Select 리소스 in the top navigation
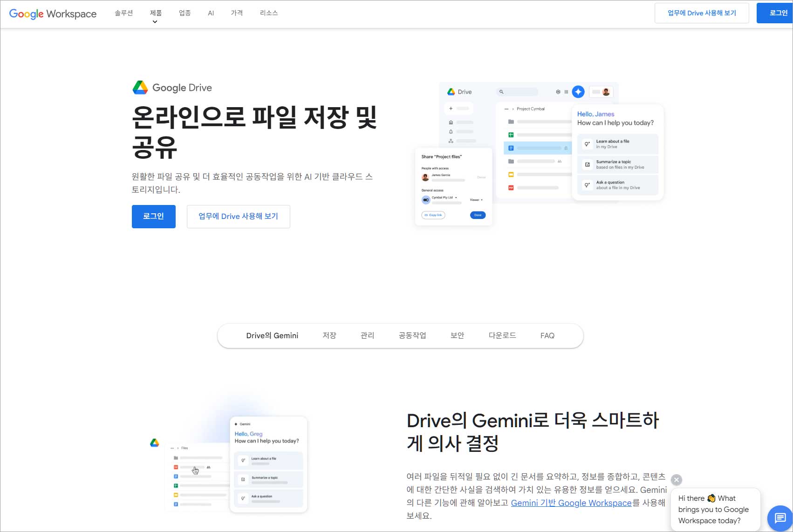 (269, 13)
